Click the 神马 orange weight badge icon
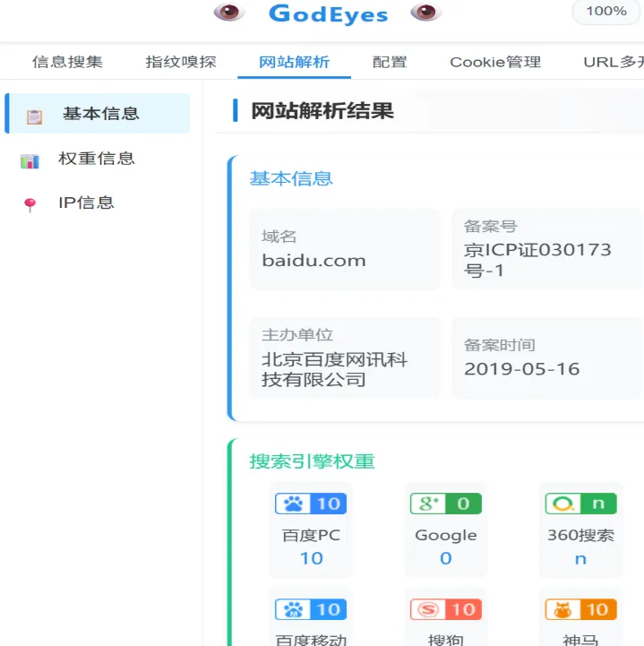644x646 pixels. point(581,609)
